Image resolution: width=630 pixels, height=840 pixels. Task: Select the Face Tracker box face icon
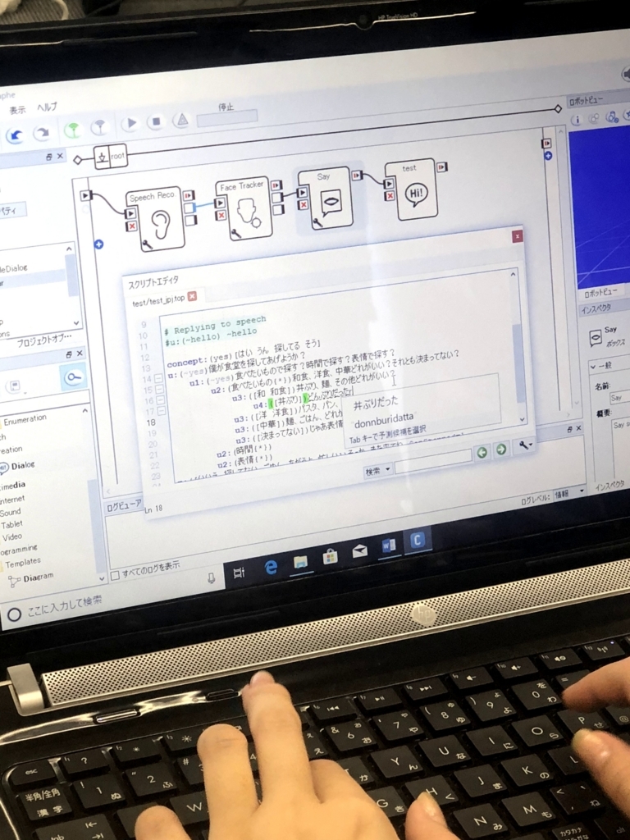tap(248, 212)
